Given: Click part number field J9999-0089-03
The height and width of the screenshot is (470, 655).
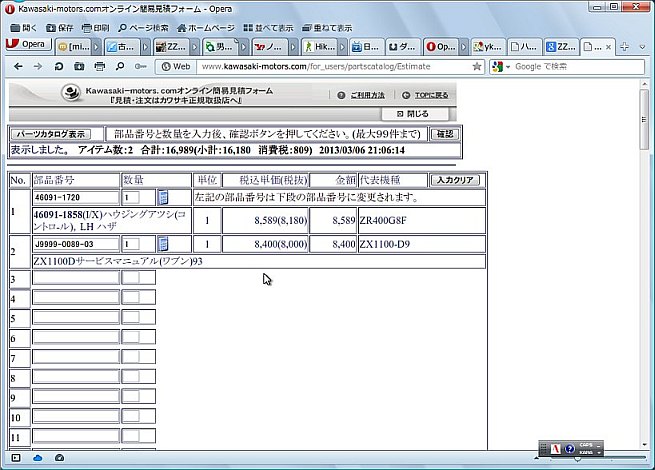Looking at the screenshot, I should (76, 244).
